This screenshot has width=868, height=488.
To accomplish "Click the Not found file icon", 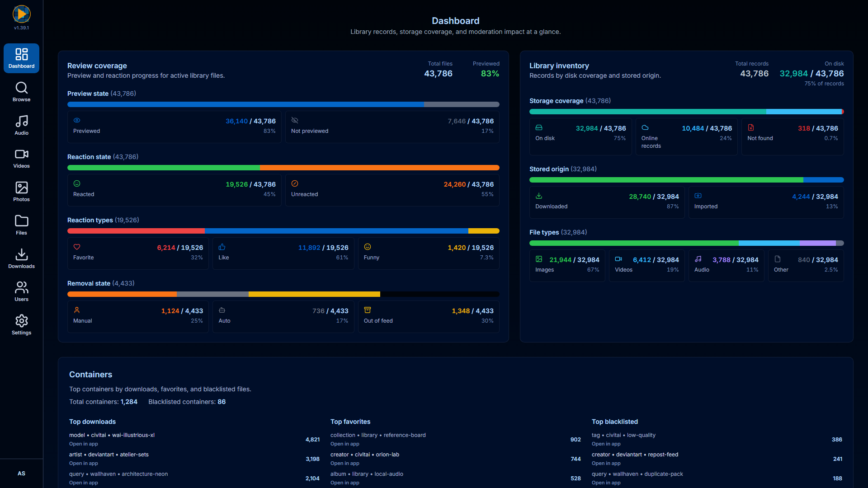I will pyautogui.click(x=751, y=127).
